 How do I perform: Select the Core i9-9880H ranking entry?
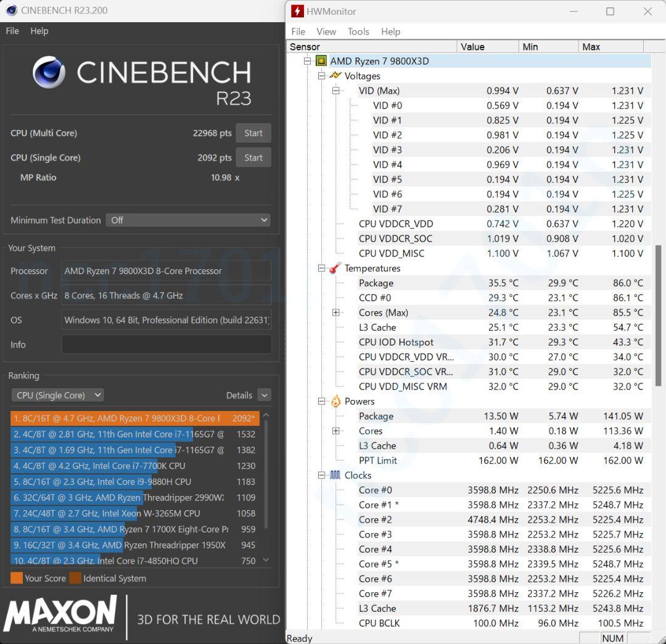(134, 482)
